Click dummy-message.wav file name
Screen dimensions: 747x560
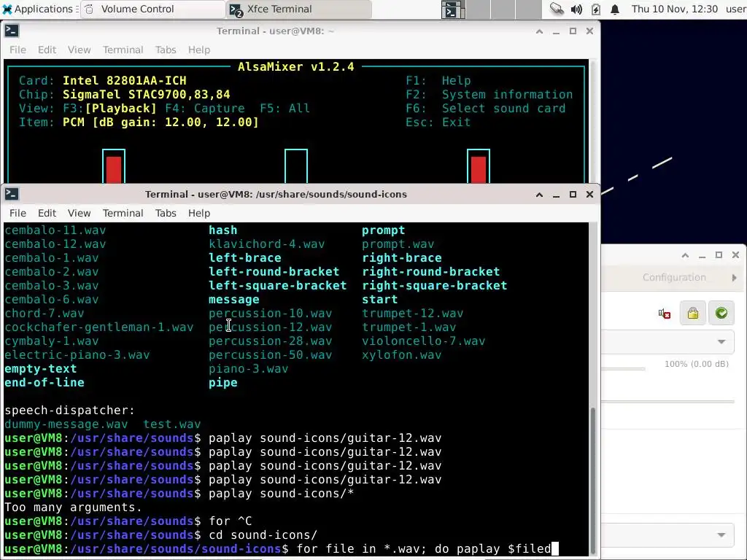66,424
